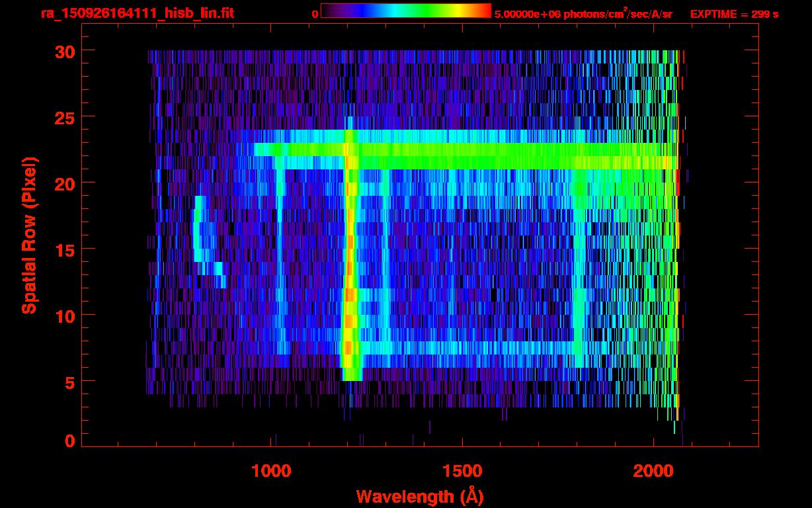Click the 1000 wavelength tick label
This screenshot has height=508, width=812.
[271, 470]
